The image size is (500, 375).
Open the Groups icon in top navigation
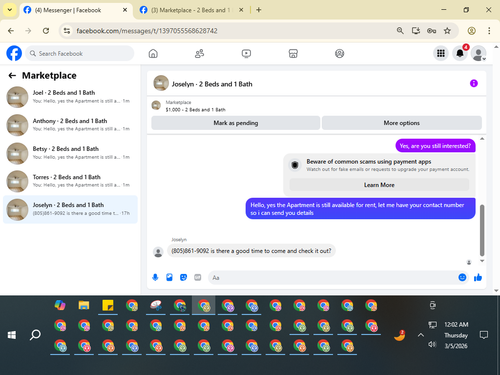click(x=339, y=53)
